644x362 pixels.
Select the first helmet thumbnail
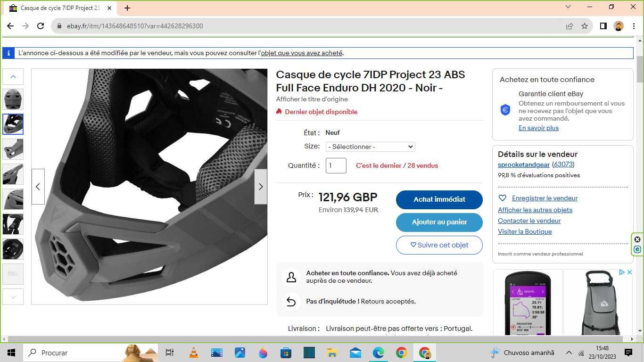[13, 99]
